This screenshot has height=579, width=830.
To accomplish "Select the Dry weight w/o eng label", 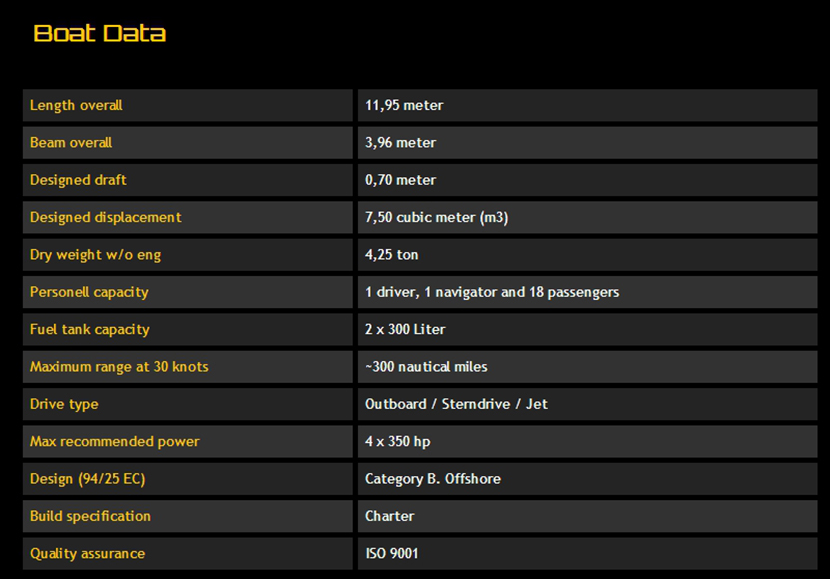I will coord(95,255).
